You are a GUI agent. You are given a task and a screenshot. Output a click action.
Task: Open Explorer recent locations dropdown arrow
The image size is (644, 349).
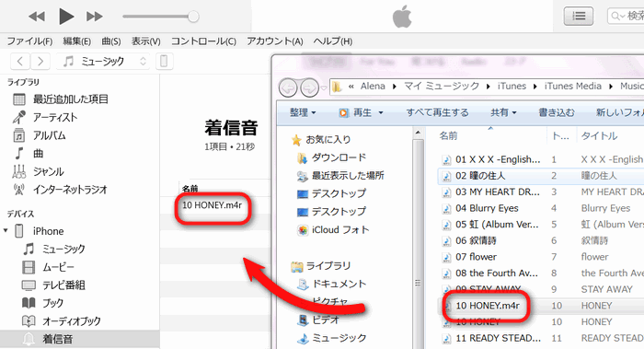[324, 87]
